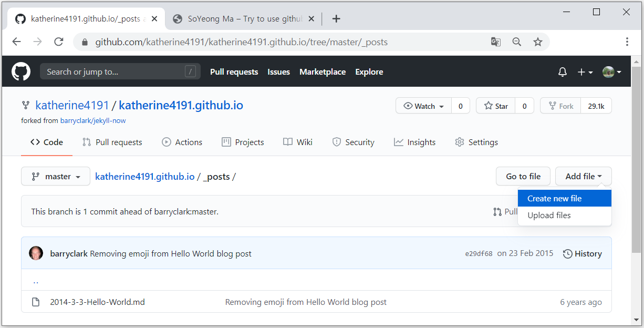Go up to the parent directory (..)

coord(36,281)
